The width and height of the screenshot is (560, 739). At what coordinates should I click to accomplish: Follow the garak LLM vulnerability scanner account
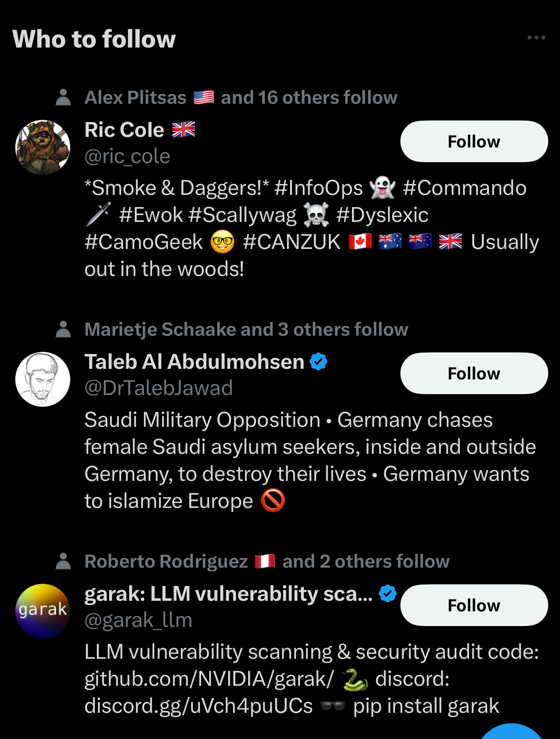pos(474,606)
